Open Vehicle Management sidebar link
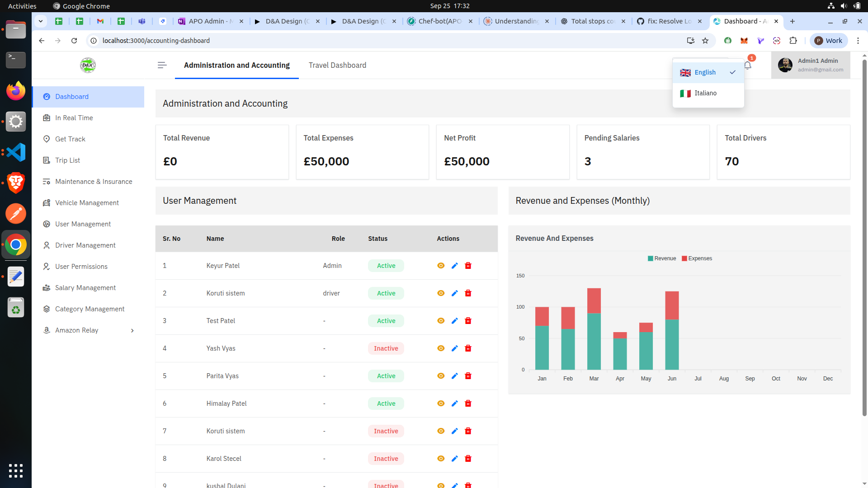This screenshot has height=488, width=868. (x=87, y=203)
